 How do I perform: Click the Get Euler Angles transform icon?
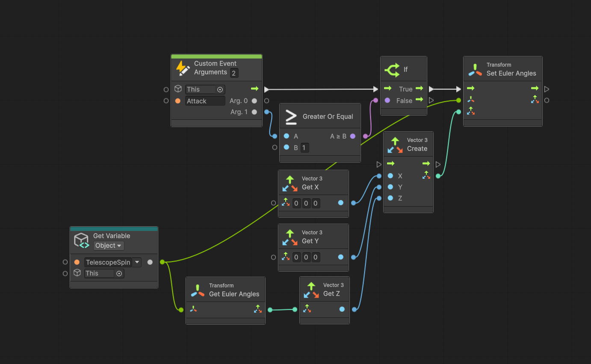(198, 290)
